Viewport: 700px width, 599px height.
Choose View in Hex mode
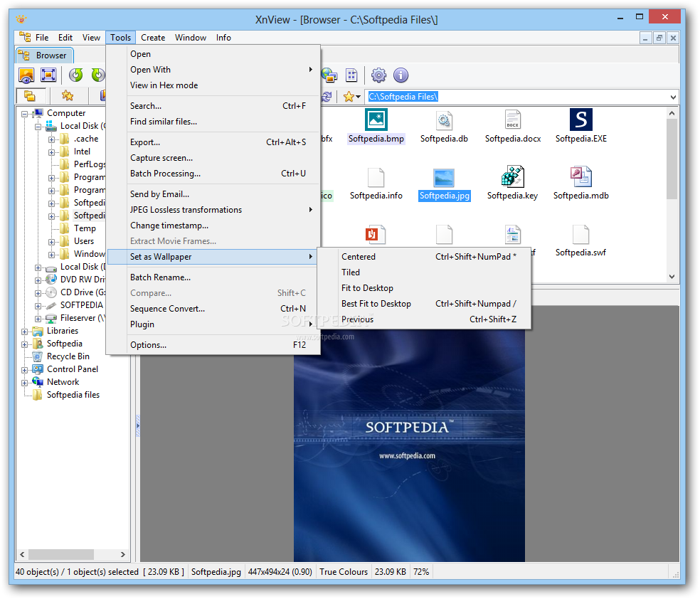tap(213, 85)
